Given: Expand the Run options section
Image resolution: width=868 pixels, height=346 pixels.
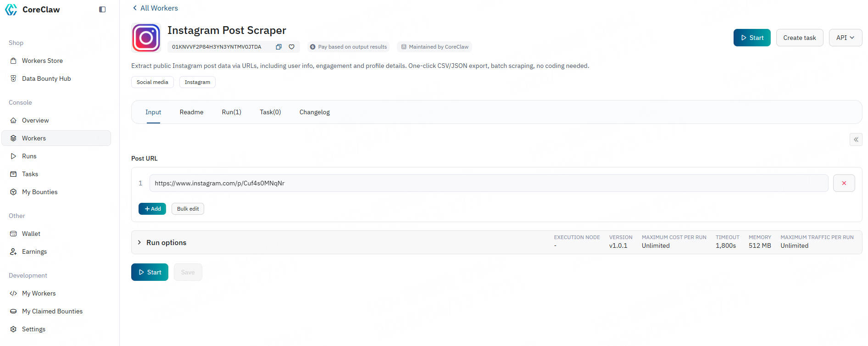Looking at the screenshot, I should coord(166,242).
